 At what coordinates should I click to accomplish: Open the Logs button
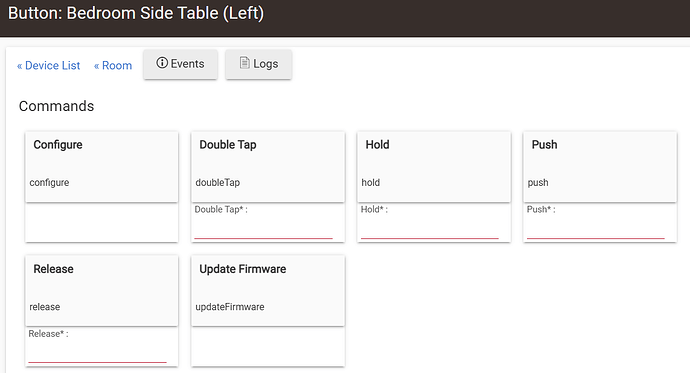click(259, 64)
